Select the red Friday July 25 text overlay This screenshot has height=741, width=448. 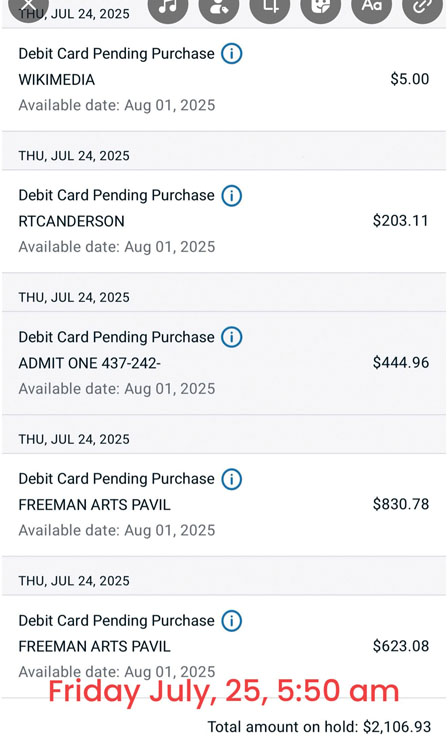coord(224,691)
